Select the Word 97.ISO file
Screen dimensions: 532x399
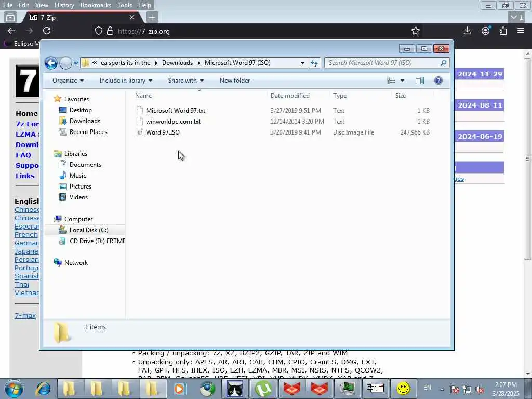tap(158, 132)
